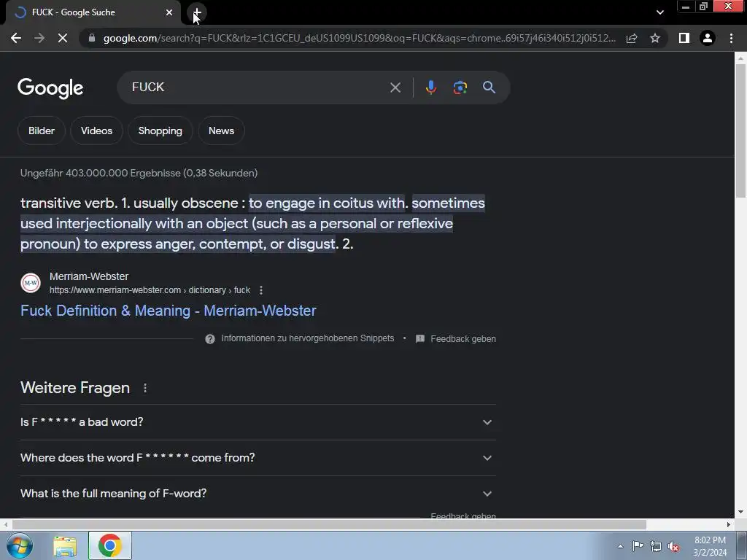Screen dimensions: 747x560
Task: Click Feedback geben beside snippet info
Action: (x=456, y=338)
